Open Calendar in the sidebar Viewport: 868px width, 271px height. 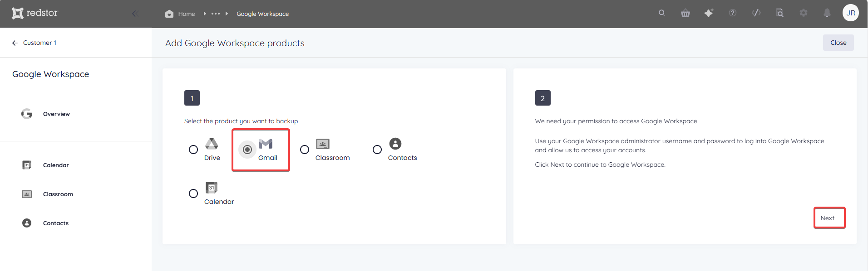pos(56,165)
